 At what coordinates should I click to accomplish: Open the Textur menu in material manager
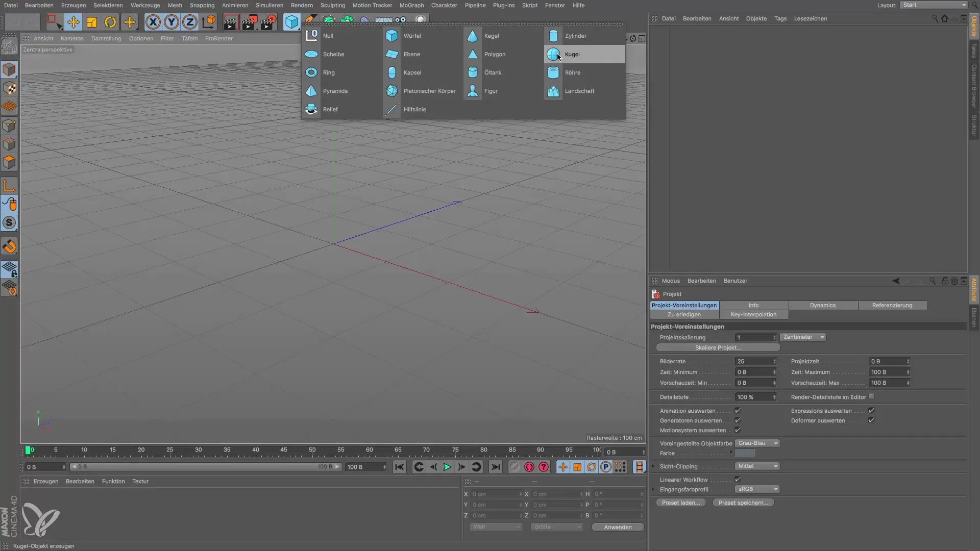coord(140,482)
